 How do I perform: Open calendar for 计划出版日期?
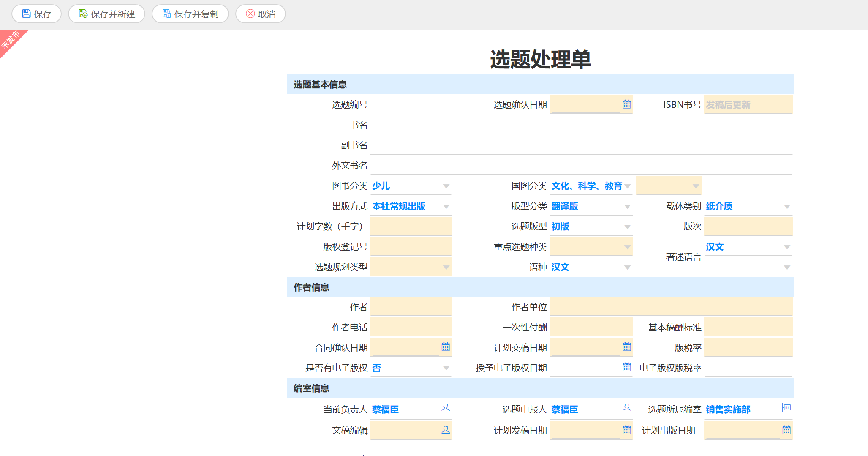pos(786,430)
